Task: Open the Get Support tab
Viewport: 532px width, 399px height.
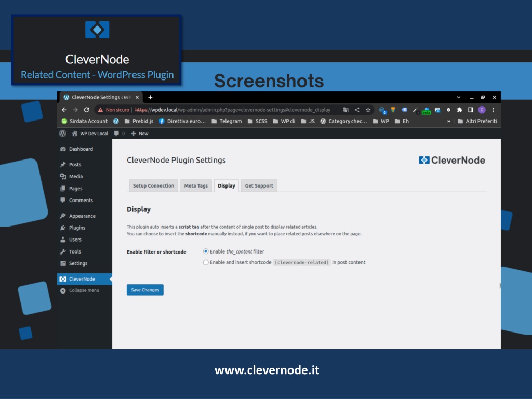Action: (x=259, y=185)
